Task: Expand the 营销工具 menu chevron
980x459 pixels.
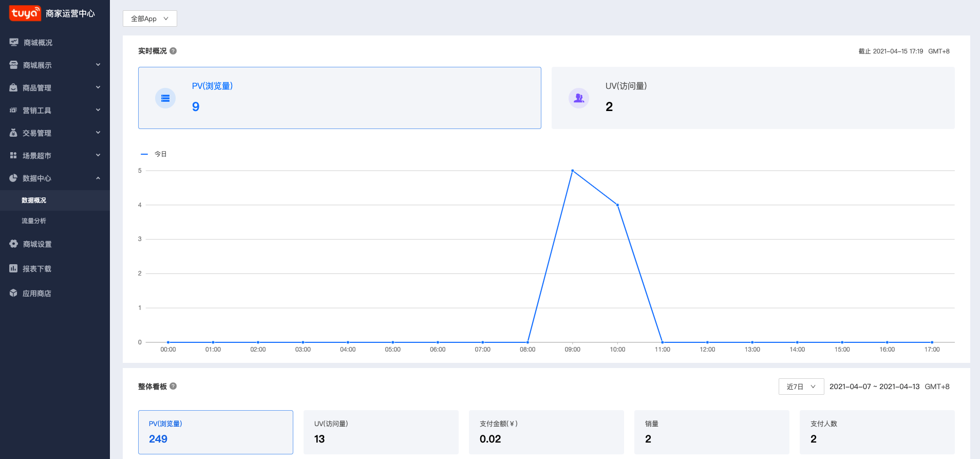Action: [98, 110]
